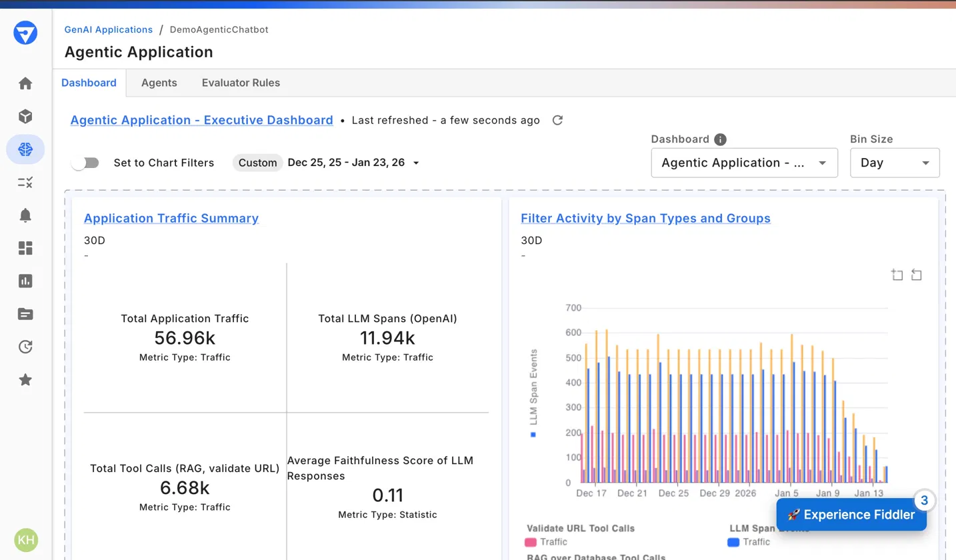Open Agentic Application - Executive Dashboard link
Image resolution: width=956 pixels, height=560 pixels.
(202, 120)
